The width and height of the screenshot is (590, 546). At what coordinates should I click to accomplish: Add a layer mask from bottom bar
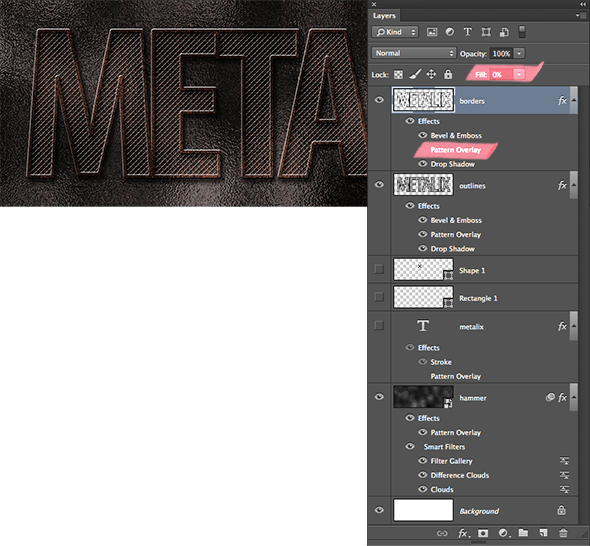[x=483, y=533]
